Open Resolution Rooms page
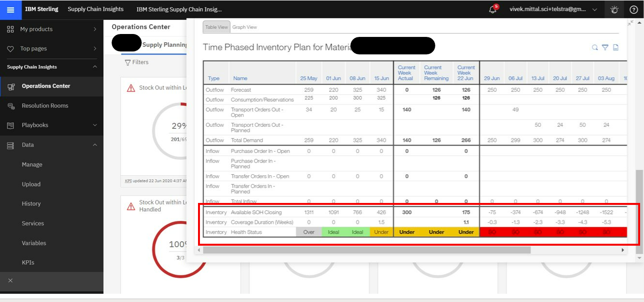644x302 pixels. (x=45, y=106)
